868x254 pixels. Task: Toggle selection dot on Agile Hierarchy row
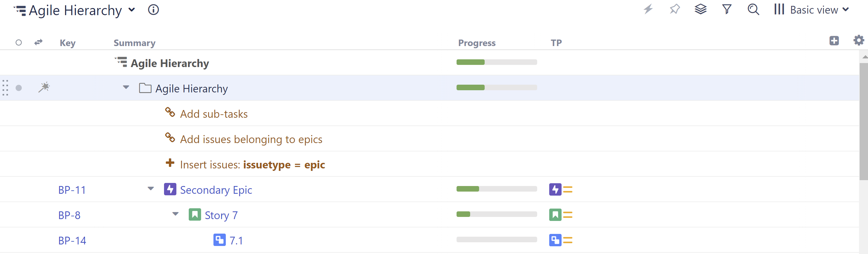(19, 88)
